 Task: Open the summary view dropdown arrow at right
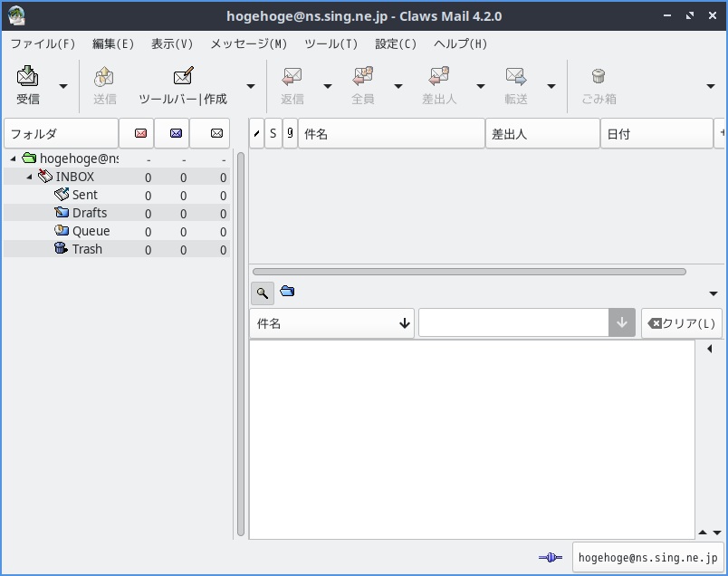(x=714, y=293)
